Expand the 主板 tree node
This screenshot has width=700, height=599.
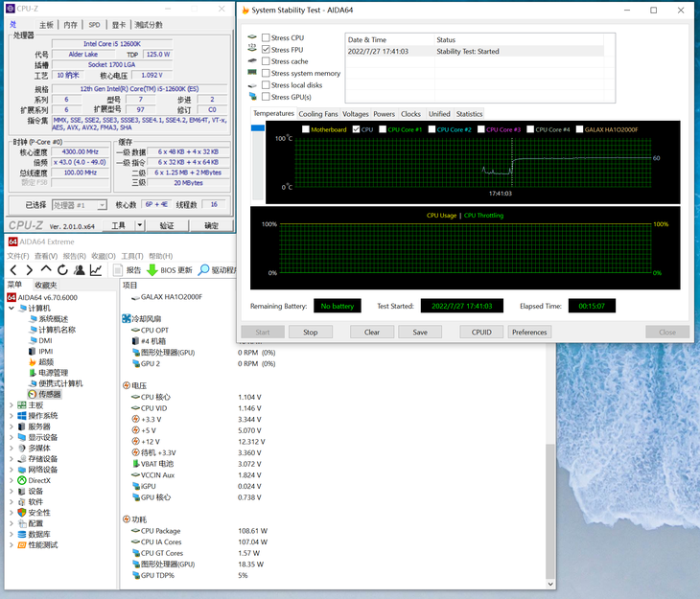[12, 404]
